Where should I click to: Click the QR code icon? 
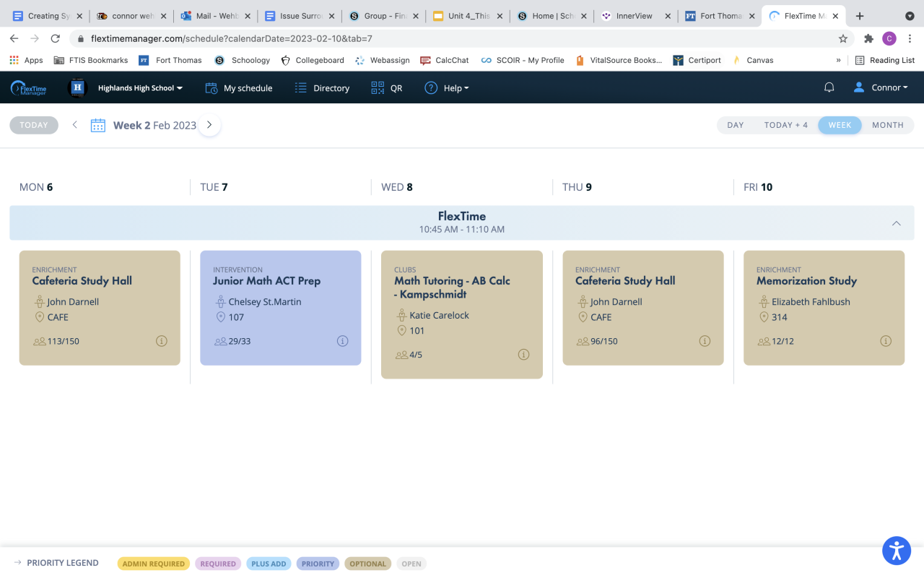click(x=378, y=88)
